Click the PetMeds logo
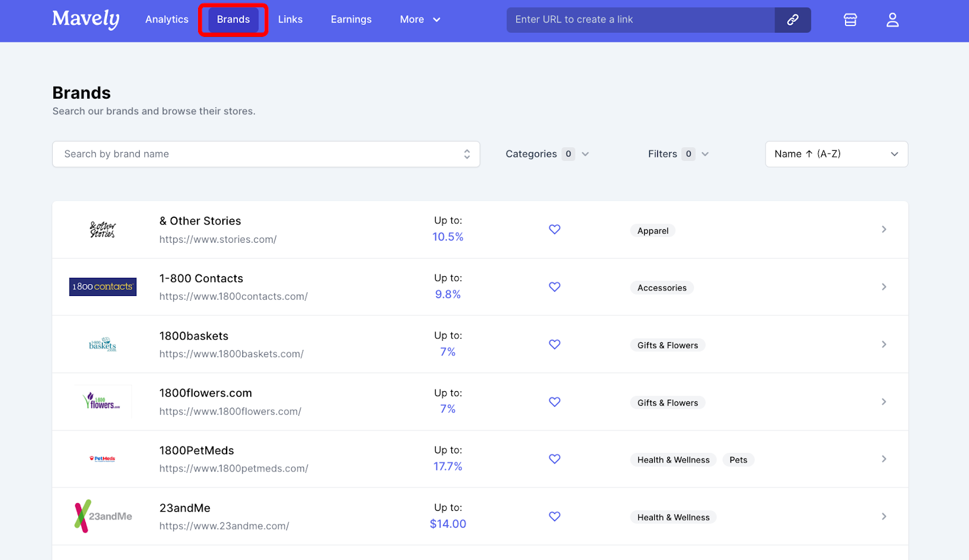Screen dimensions: 969x560 102,459
